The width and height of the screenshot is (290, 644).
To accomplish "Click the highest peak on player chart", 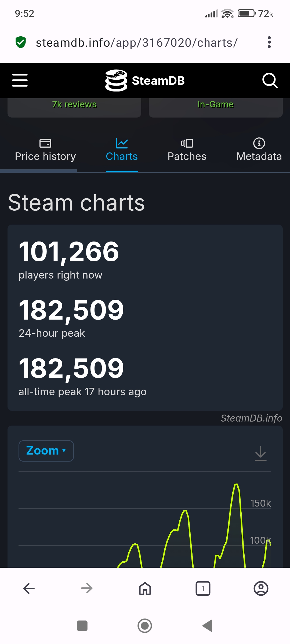I will [x=236, y=485].
